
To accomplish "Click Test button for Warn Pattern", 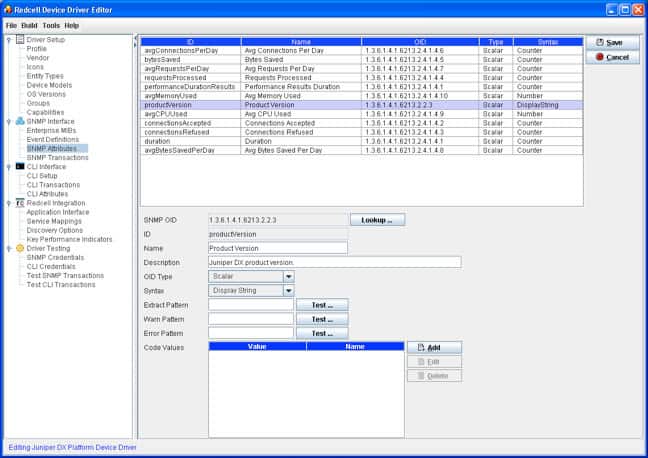I will click(x=322, y=319).
